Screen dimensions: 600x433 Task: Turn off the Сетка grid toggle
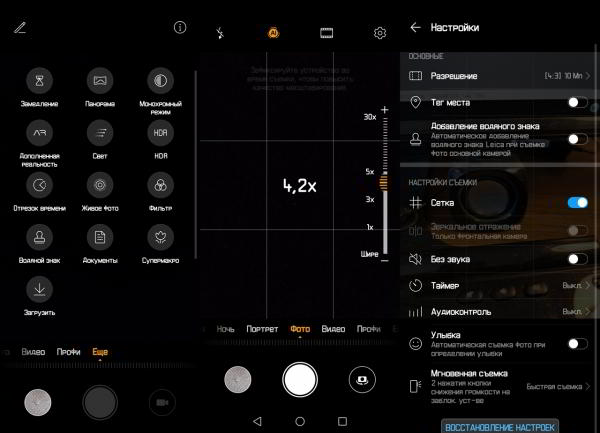click(577, 203)
